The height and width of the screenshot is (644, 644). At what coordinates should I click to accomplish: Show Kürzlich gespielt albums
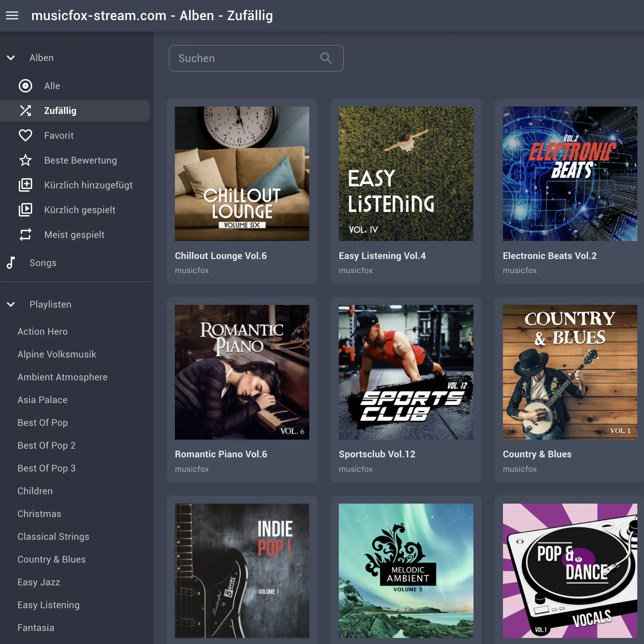click(x=75, y=210)
